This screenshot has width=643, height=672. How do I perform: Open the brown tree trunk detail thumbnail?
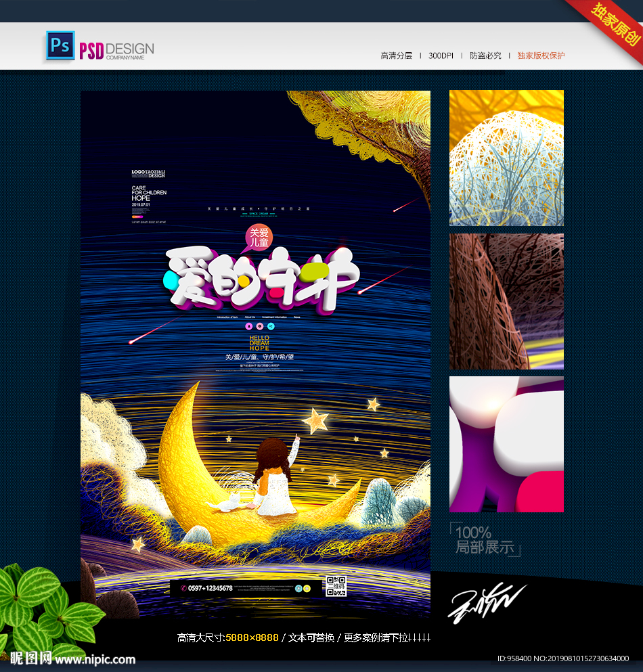point(506,301)
